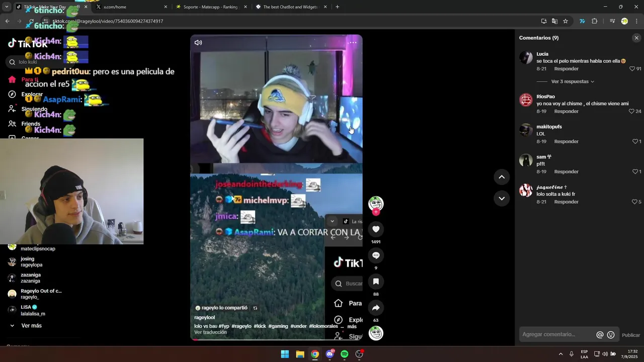Click the Chrome address bar URL

(108, 21)
